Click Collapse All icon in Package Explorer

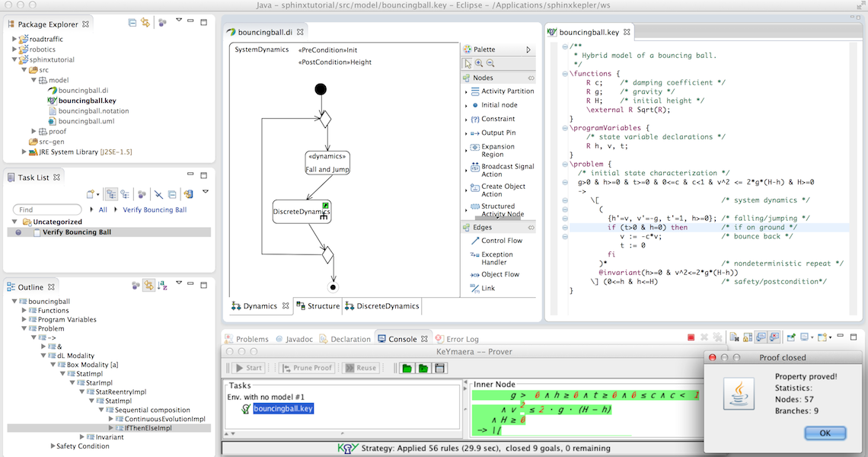pos(132,23)
